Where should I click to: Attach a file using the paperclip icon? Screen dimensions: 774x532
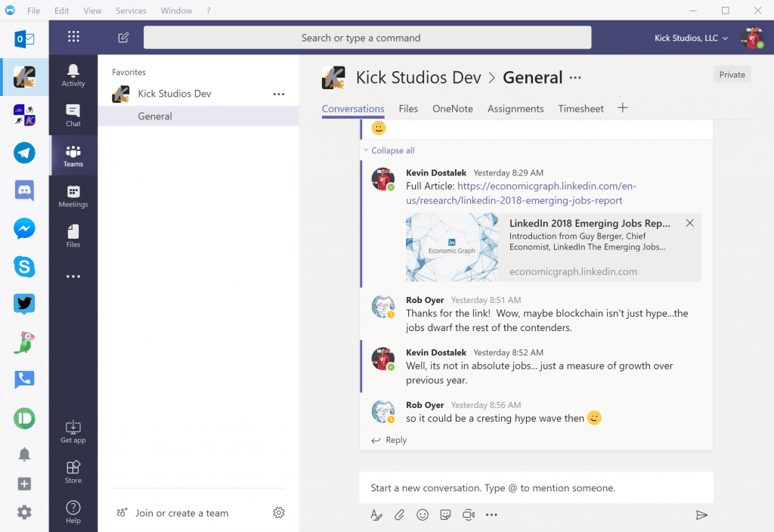coord(399,515)
